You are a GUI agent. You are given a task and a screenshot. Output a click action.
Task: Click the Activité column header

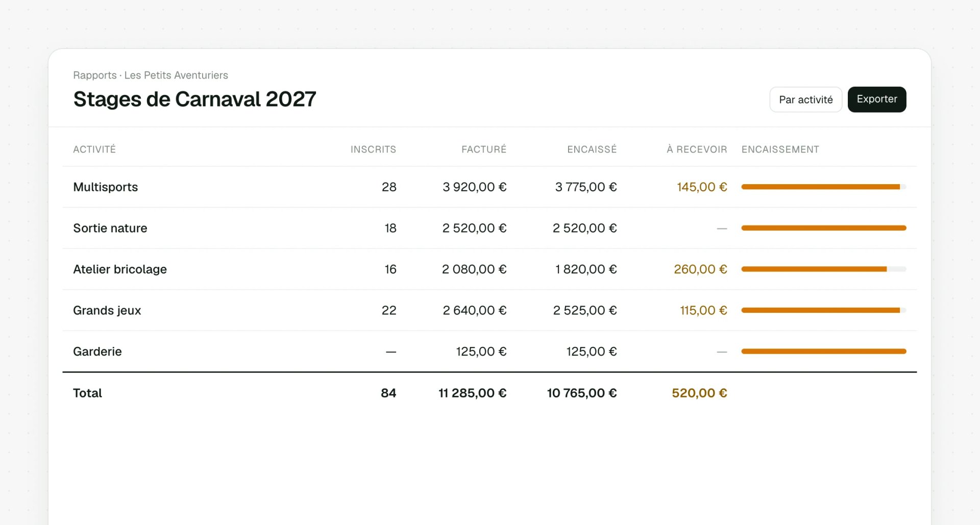point(94,149)
